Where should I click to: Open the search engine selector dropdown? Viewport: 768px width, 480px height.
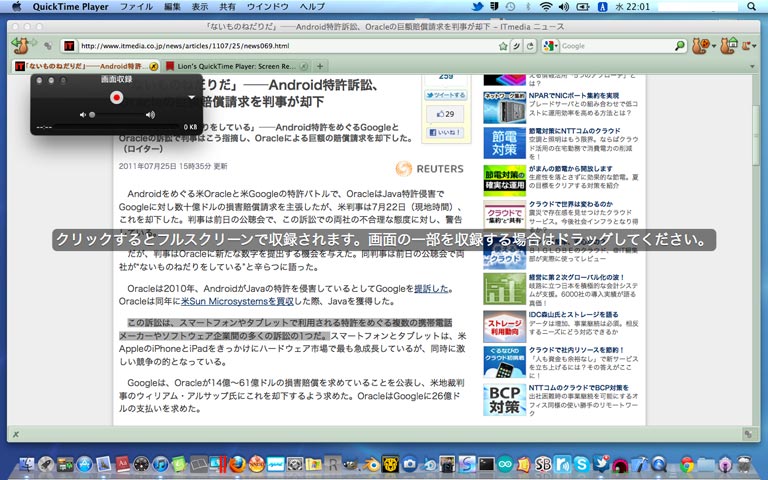click(550, 46)
